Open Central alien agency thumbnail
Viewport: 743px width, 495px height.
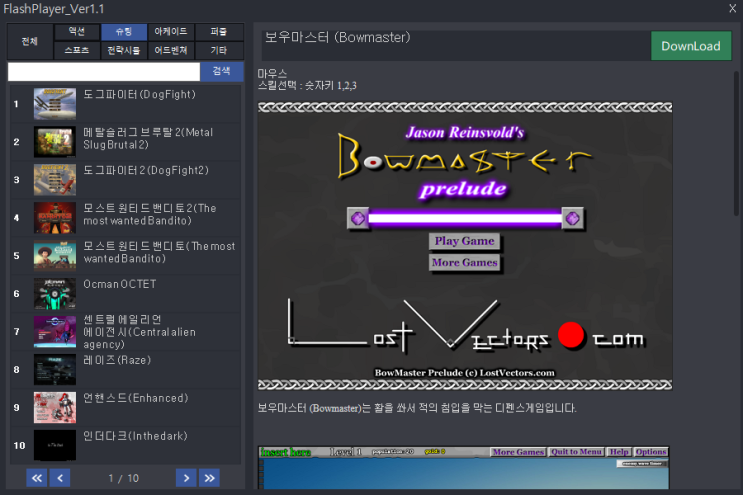pos(54,331)
